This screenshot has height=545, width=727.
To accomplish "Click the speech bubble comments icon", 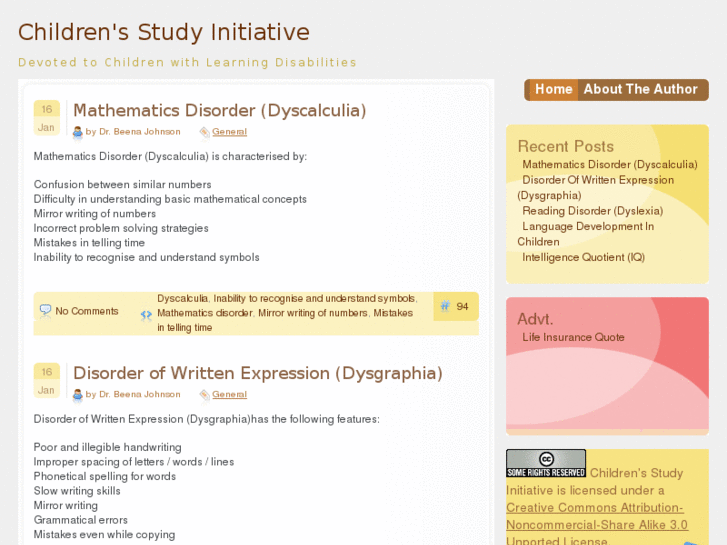I will [45, 310].
